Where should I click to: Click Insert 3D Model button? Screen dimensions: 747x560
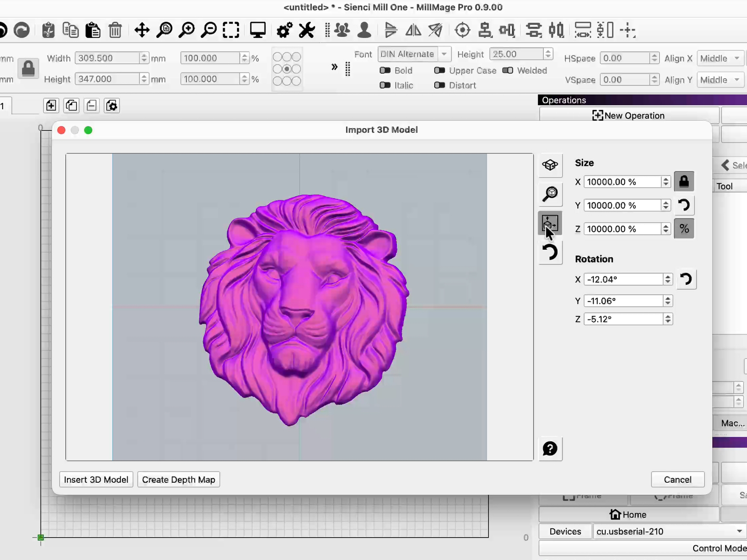[x=96, y=480]
